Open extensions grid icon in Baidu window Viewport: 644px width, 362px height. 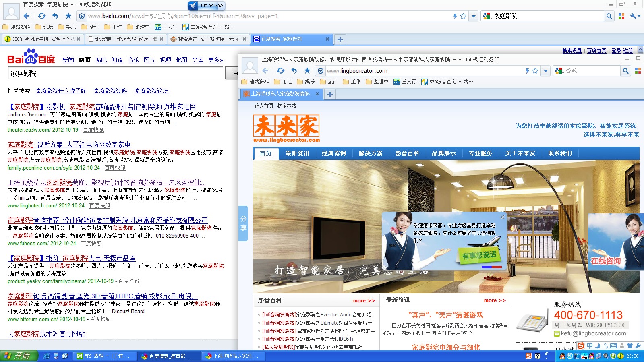(621, 16)
